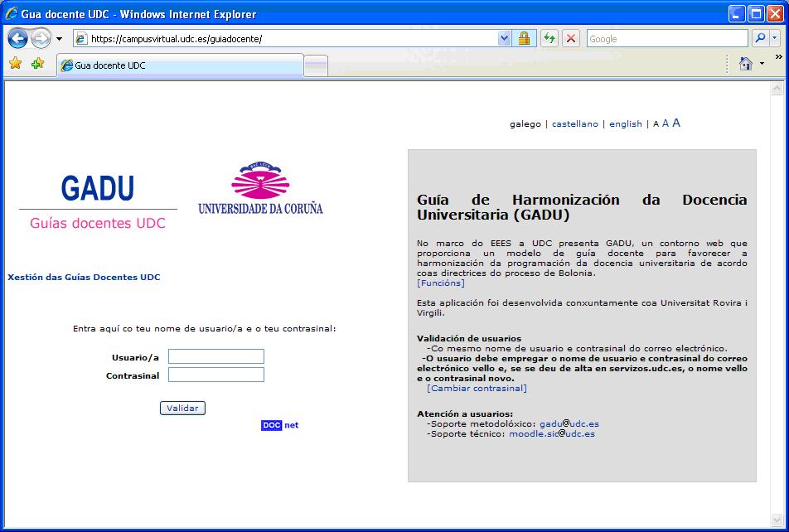This screenshot has width=789, height=532.
Task: Switch language to english
Action: pos(626,123)
